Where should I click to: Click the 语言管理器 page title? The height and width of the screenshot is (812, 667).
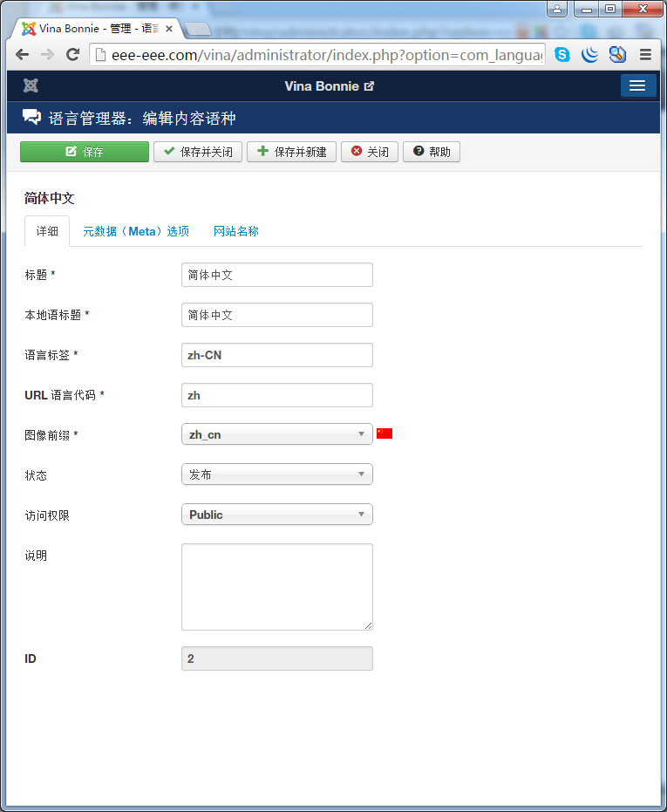pos(142,118)
